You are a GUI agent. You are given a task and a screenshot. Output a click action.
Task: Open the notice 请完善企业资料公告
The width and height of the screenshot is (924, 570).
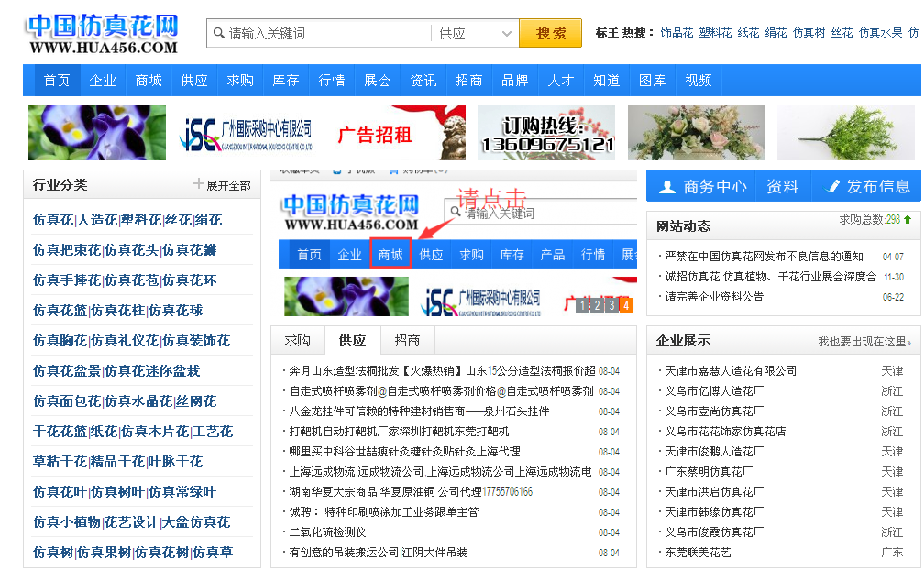click(x=714, y=297)
